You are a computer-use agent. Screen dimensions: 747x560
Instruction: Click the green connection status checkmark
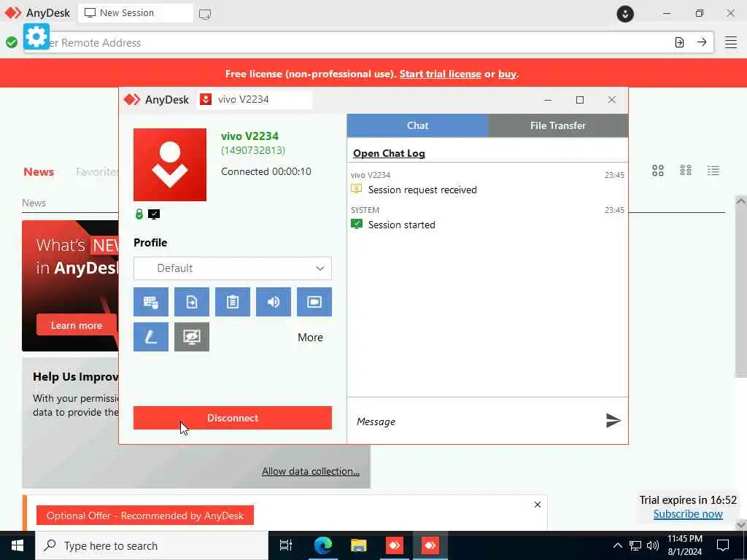12,43
